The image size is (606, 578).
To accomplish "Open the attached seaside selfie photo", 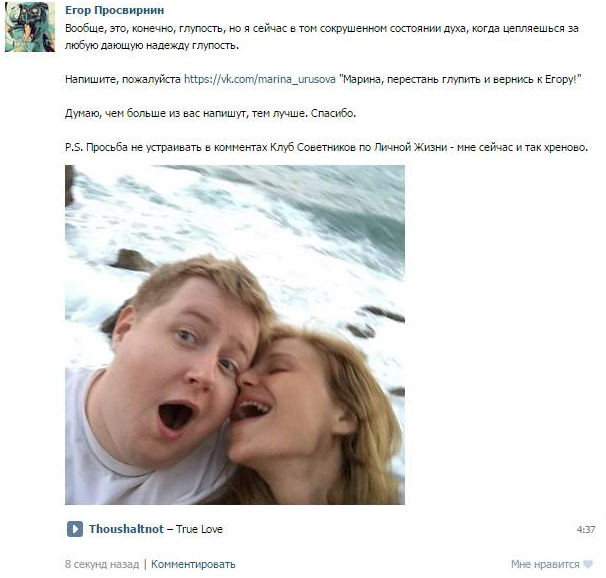I will pos(235,335).
